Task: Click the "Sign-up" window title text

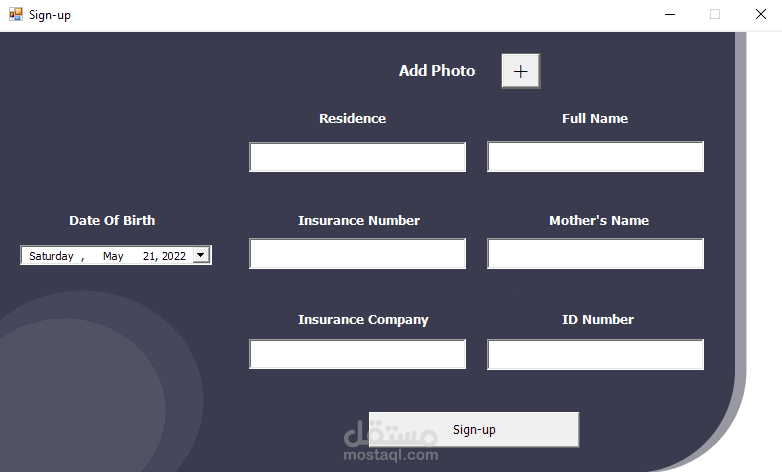Action: (x=50, y=15)
